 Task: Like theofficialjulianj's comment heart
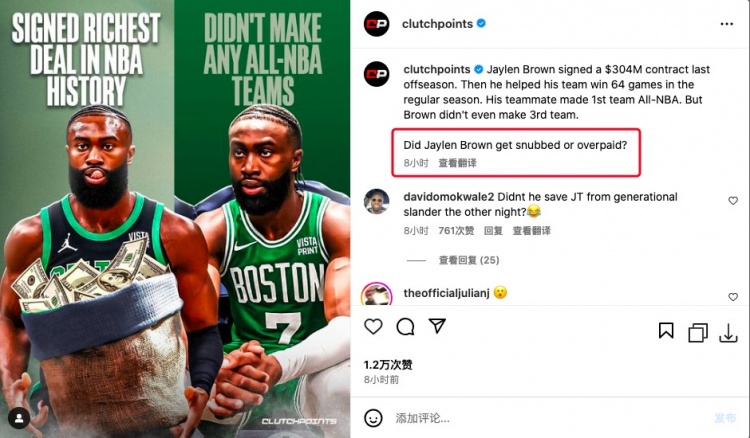coord(733,297)
